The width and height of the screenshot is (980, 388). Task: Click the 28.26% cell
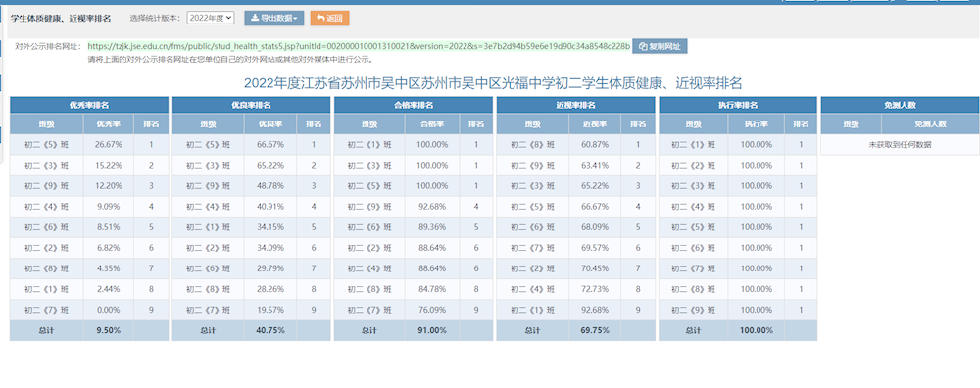coord(270,289)
